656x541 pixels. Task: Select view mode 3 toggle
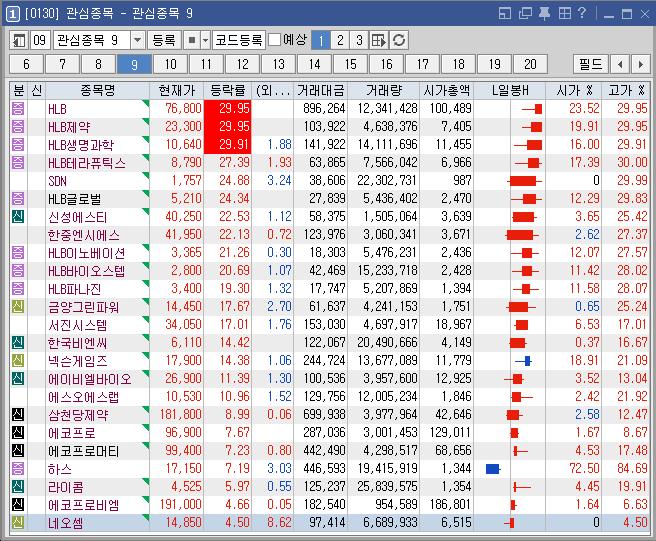tap(359, 40)
